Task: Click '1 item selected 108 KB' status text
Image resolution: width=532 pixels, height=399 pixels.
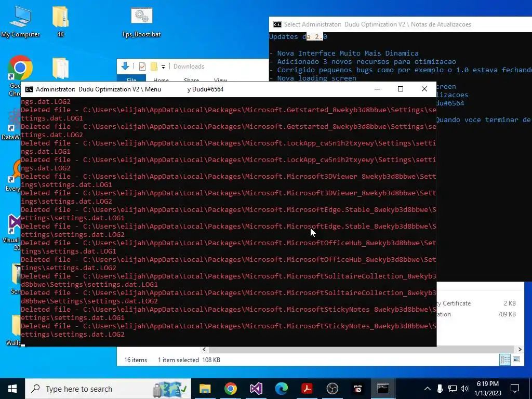Action: (x=189, y=360)
